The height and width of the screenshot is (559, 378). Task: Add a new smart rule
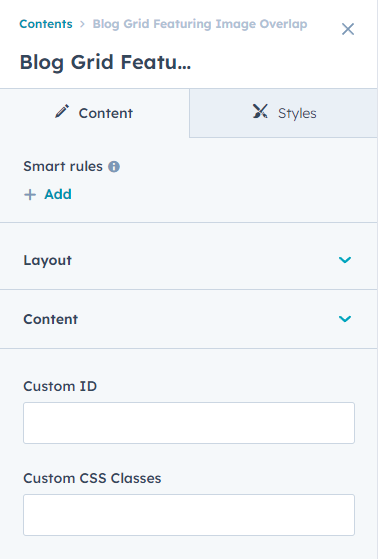click(x=48, y=194)
